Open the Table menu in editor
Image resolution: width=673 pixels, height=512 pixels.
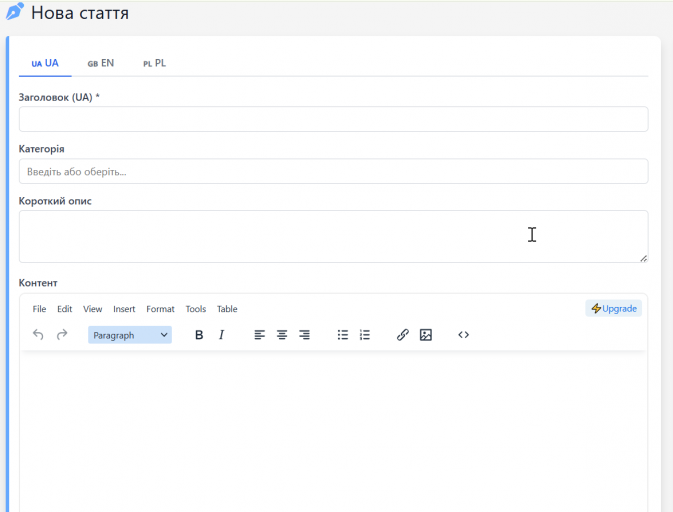point(227,309)
